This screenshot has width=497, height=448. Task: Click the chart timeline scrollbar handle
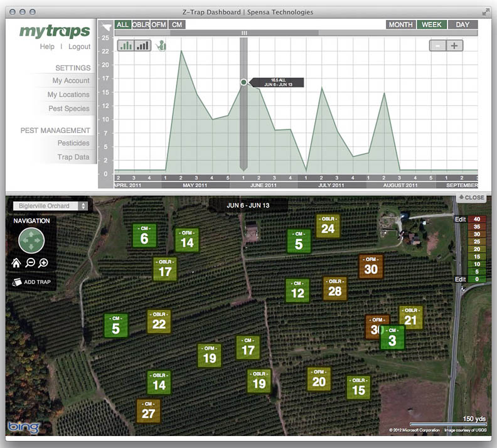click(x=245, y=32)
